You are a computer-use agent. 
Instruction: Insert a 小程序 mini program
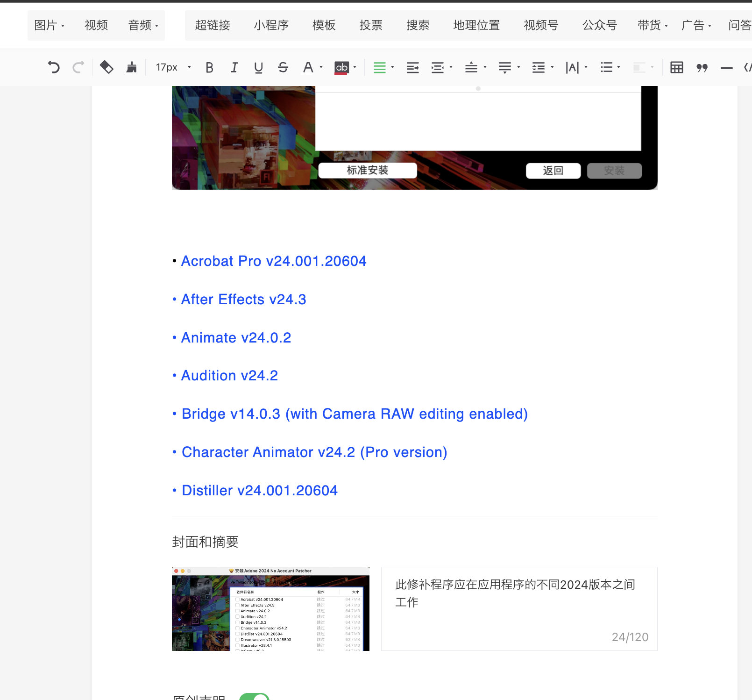click(271, 25)
